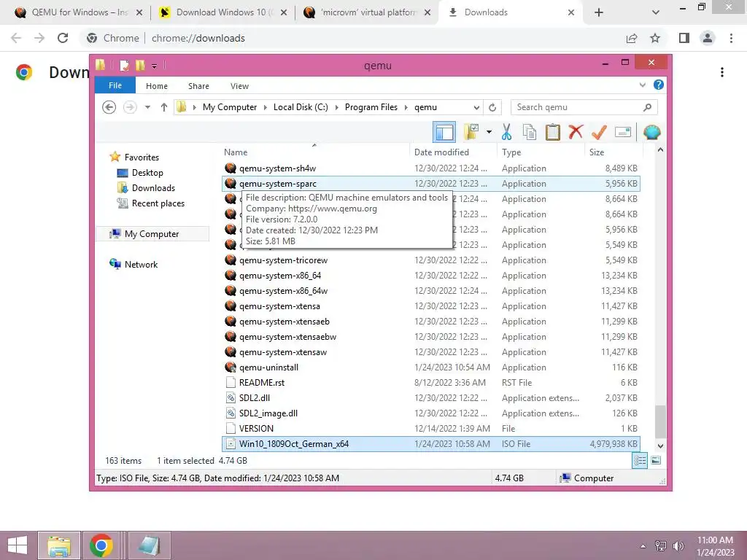Expand the address bar history dropdown

pyautogui.click(x=476, y=107)
